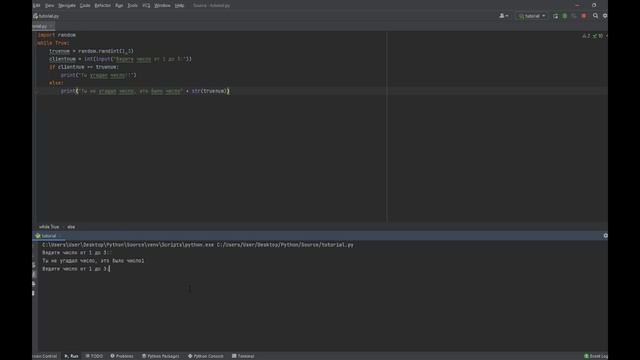Open the Navigate menu
The height and width of the screenshot is (360, 640).
click(x=67, y=5)
